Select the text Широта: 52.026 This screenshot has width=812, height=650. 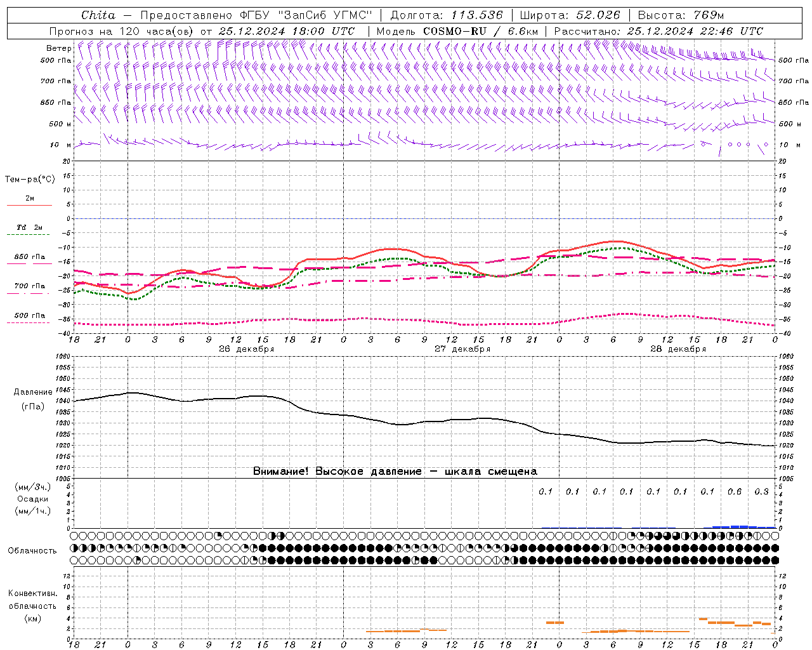click(570, 15)
